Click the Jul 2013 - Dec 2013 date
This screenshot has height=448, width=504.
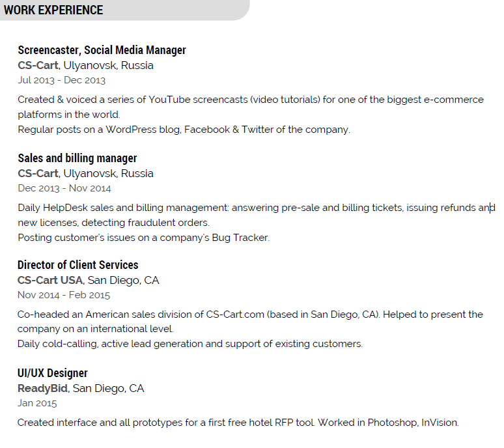click(61, 80)
